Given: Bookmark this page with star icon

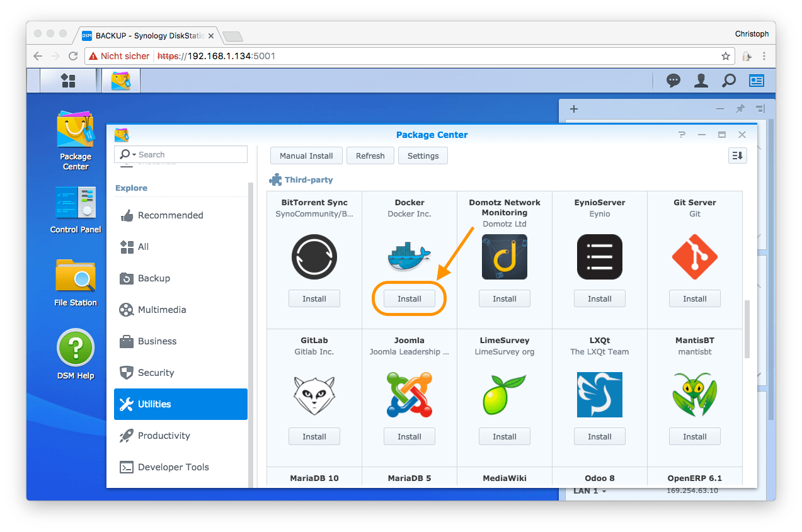Looking at the screenshot, I should (x=726, y=56).
